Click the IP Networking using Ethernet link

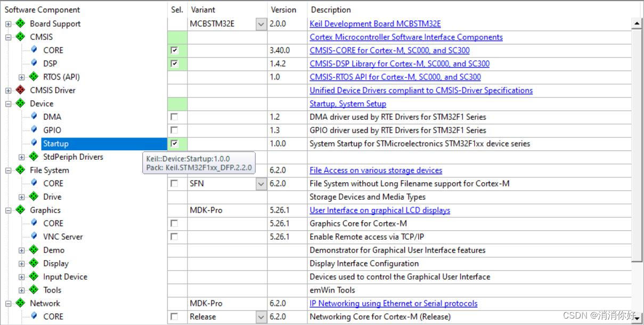coord(393,303)
